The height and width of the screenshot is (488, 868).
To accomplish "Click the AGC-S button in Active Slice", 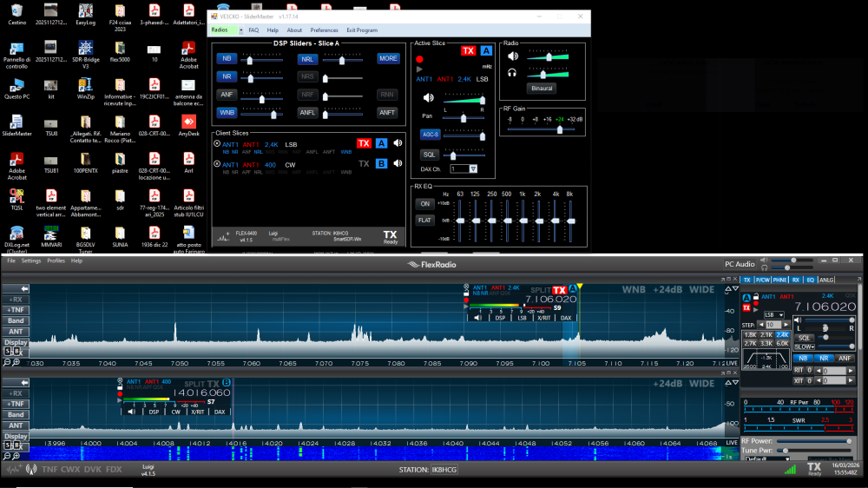I will pyautogui.click(x=430, y=135).
